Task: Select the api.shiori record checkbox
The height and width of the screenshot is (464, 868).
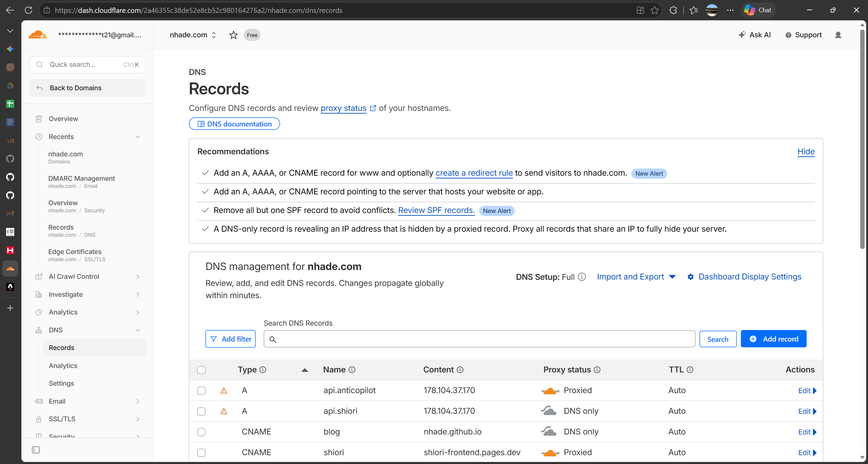Action: click(x=201, y=411)
